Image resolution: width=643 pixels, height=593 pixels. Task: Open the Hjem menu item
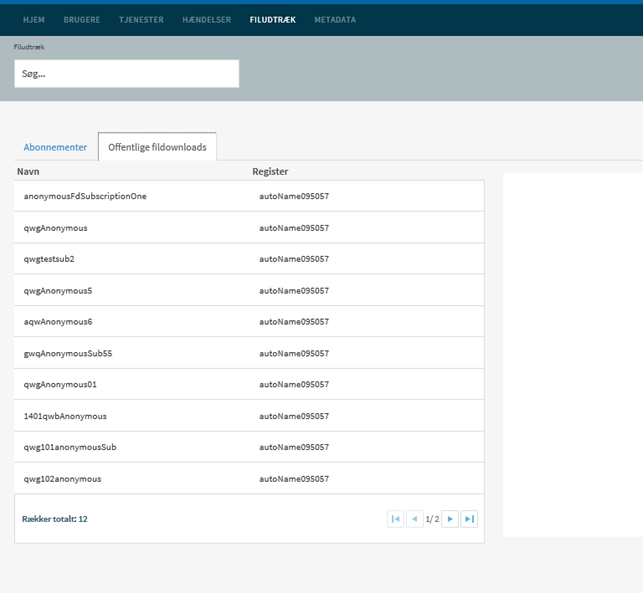click(34, 19)
